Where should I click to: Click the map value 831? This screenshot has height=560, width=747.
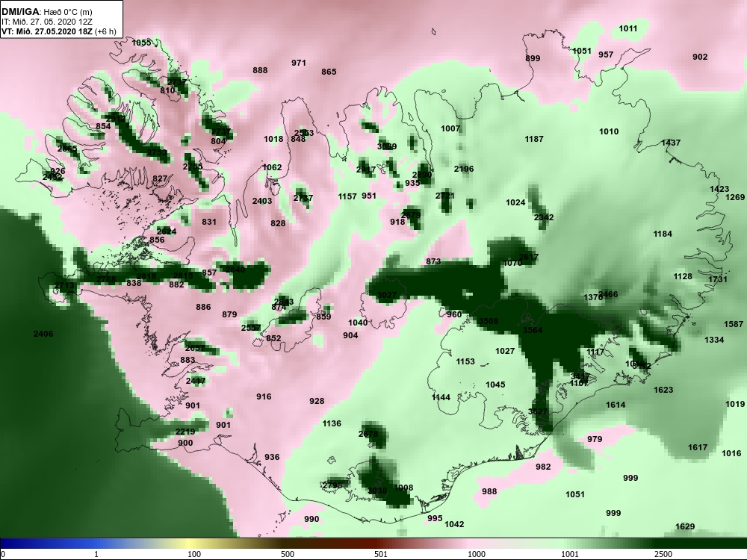[209, 222]
